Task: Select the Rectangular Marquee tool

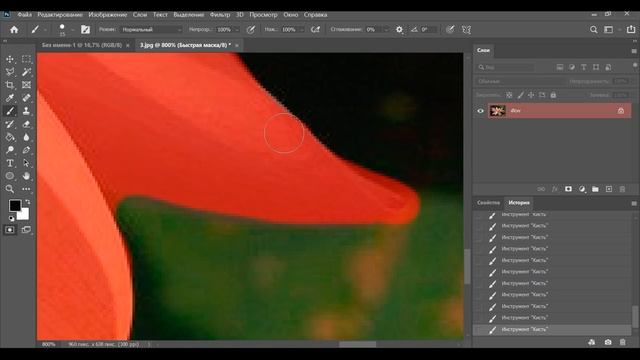Action: coord(26,59)
